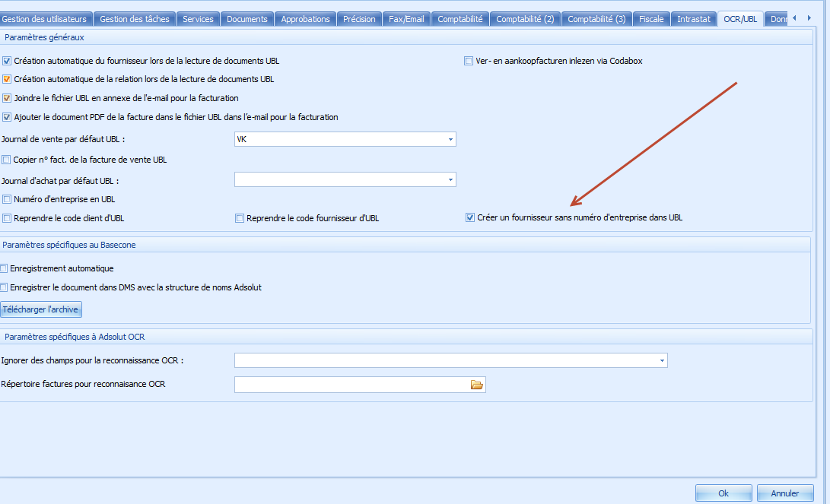Select the Approbations tab
The width and height of the screenshot is (830, 504).
(x=305, y=19)
